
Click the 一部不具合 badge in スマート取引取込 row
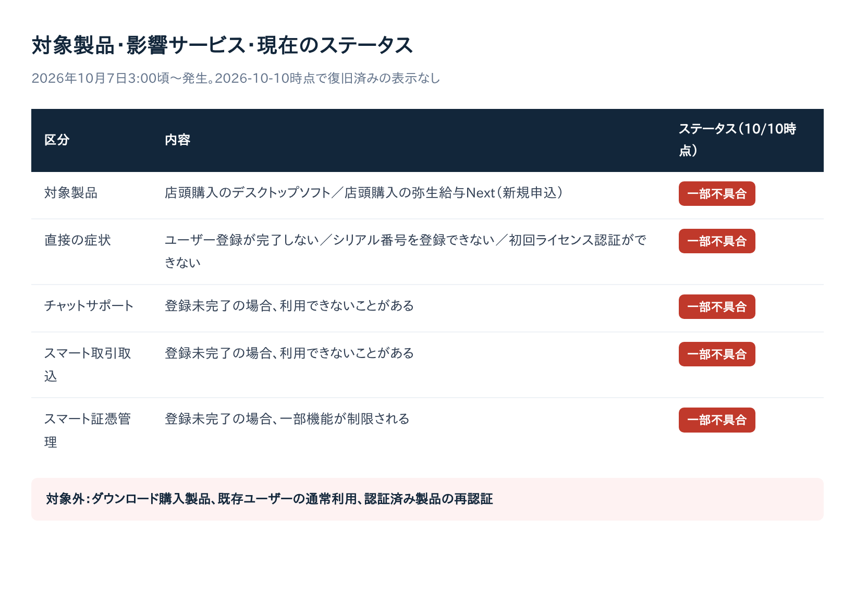click(717, 354)
